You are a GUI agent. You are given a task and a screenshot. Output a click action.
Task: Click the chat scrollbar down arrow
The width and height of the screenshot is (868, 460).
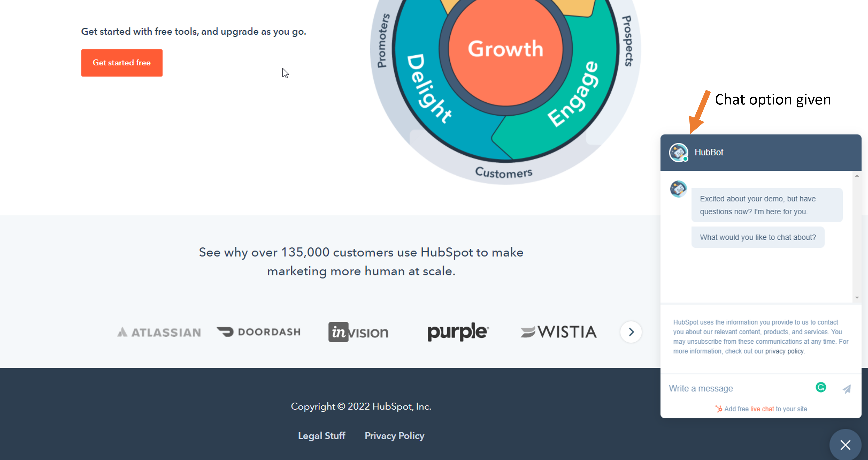(857, 297)
